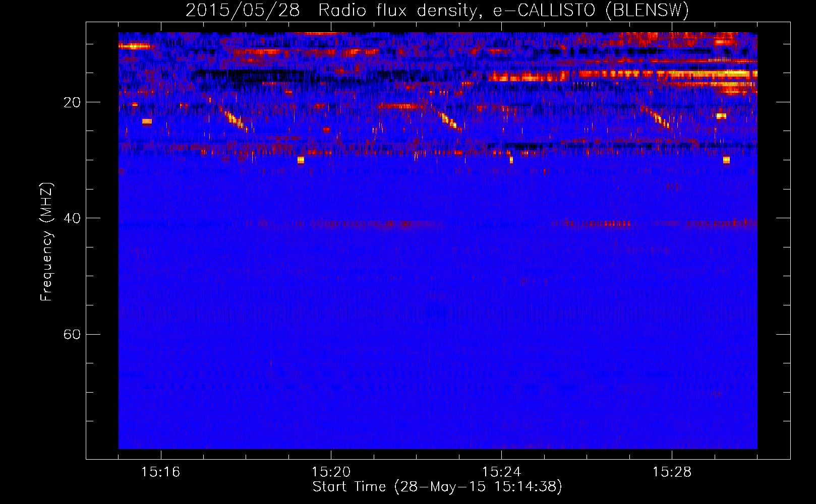Click the 'Radio flux density' title text
The height and width of the screenshot is (504, 816).
[399, 10]
